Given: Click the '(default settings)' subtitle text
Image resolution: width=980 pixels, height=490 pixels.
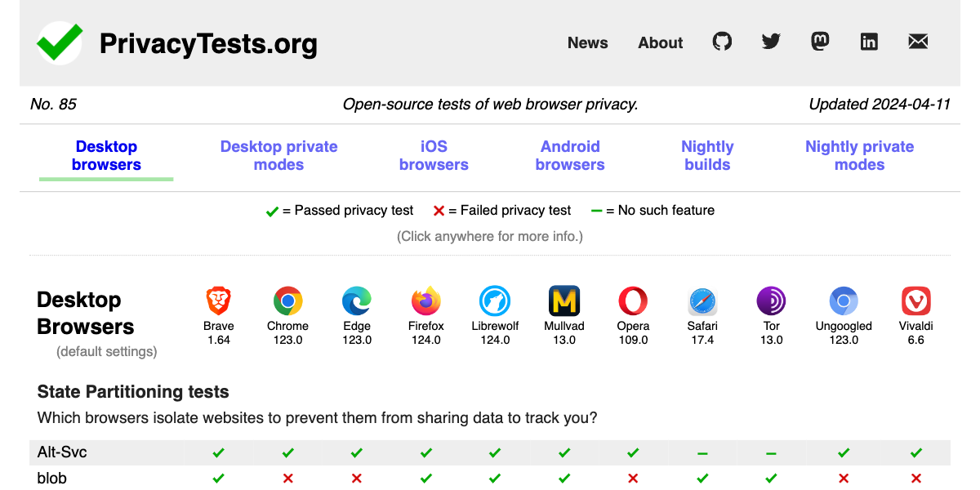Looking at the screenshot, I should point(107,352).
